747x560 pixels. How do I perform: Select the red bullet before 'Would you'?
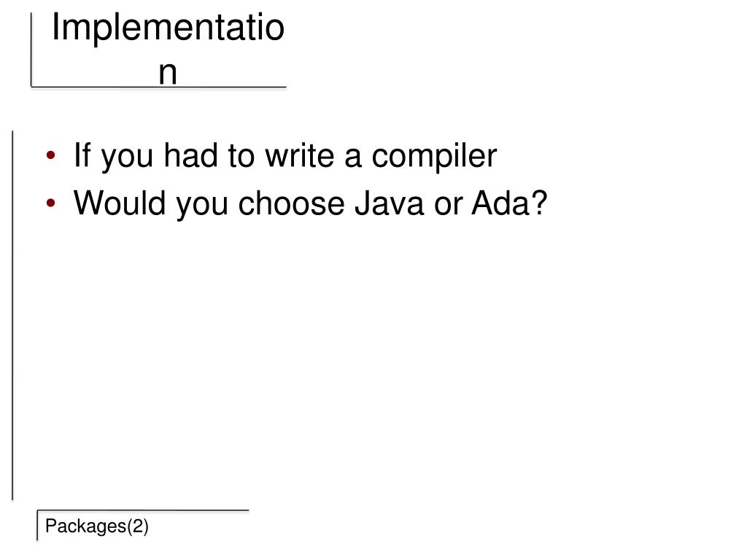point(51,203)
